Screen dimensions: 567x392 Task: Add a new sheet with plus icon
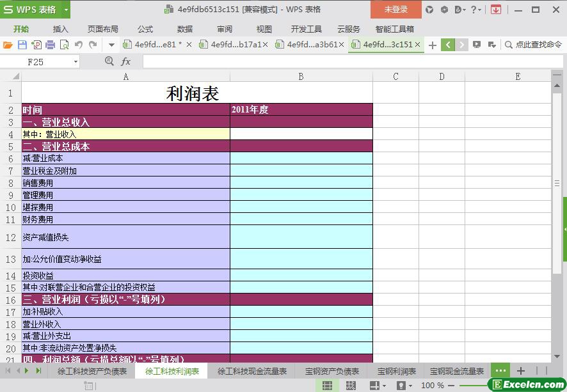[521, 371]
